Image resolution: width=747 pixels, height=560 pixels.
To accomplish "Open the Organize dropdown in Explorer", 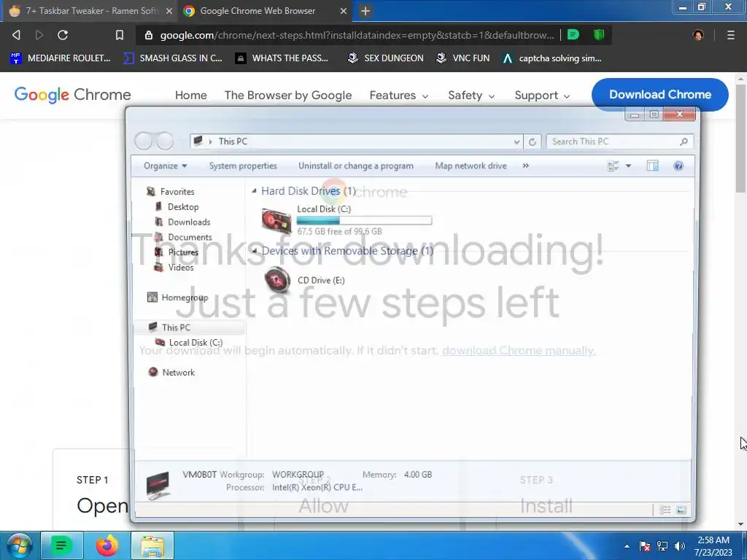I will 166,166.
